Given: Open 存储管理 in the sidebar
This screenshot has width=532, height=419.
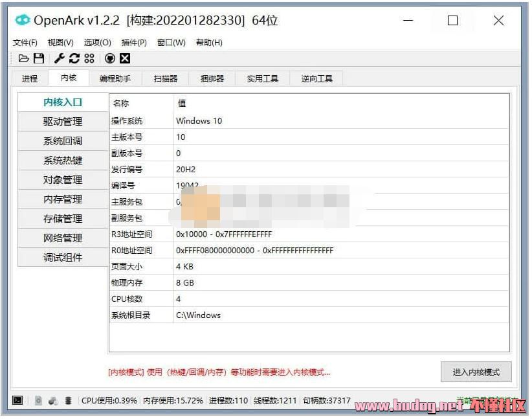Looking at the screenshot, I should [63, 218].
